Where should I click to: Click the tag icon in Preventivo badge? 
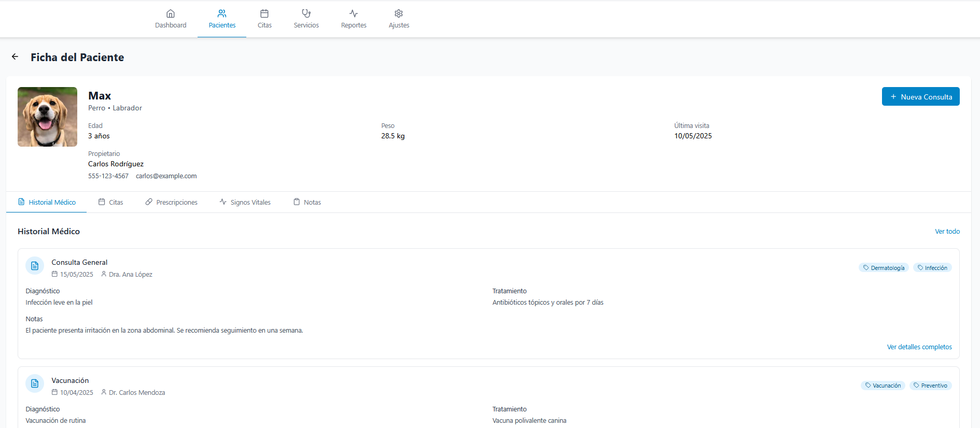[916, 386]
